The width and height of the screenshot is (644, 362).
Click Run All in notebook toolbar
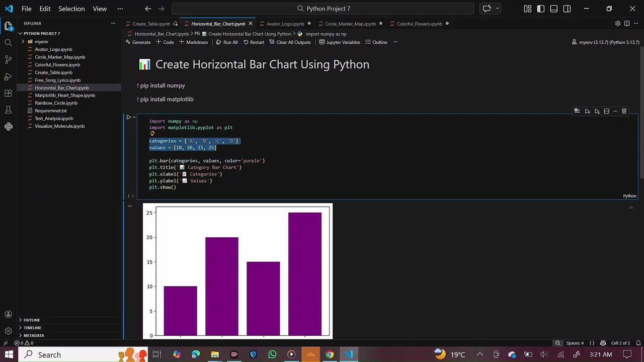[227, 42]
